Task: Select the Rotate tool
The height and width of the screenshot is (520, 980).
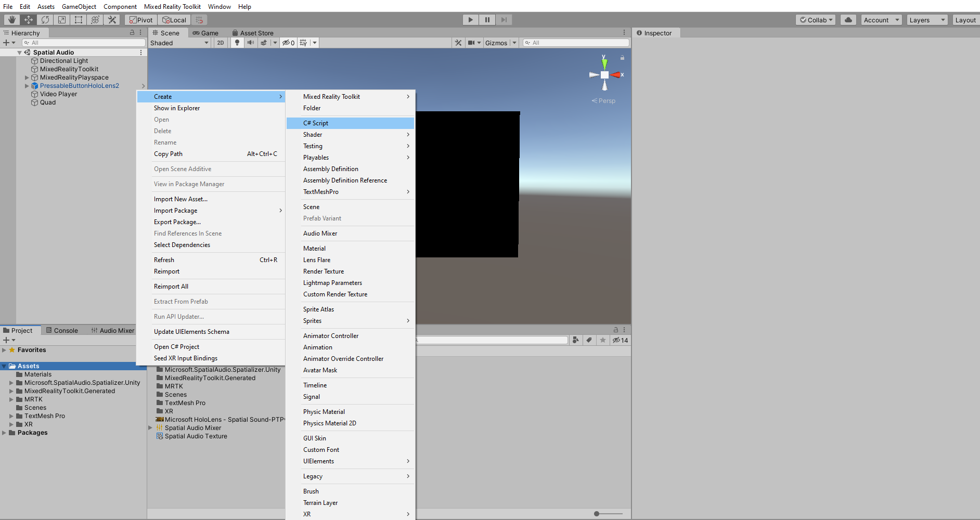Action: tap(45, 20)
